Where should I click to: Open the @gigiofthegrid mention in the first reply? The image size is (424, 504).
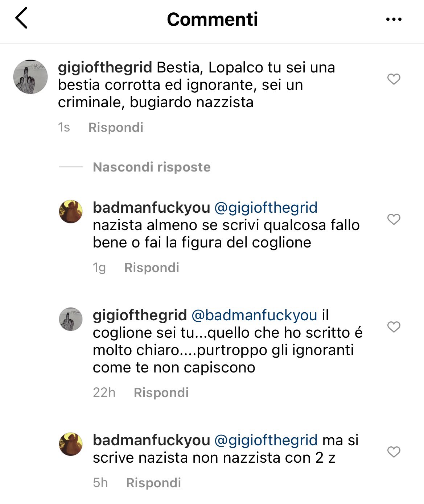[266, 208]
